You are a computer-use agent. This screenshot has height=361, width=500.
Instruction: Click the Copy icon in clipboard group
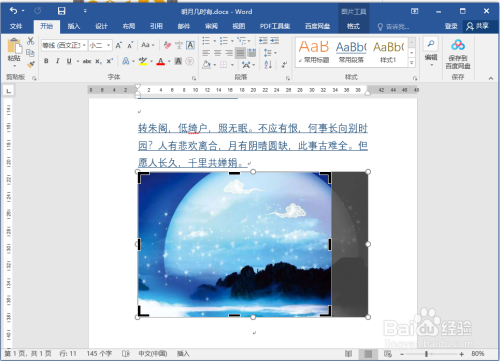click(30, 53)
